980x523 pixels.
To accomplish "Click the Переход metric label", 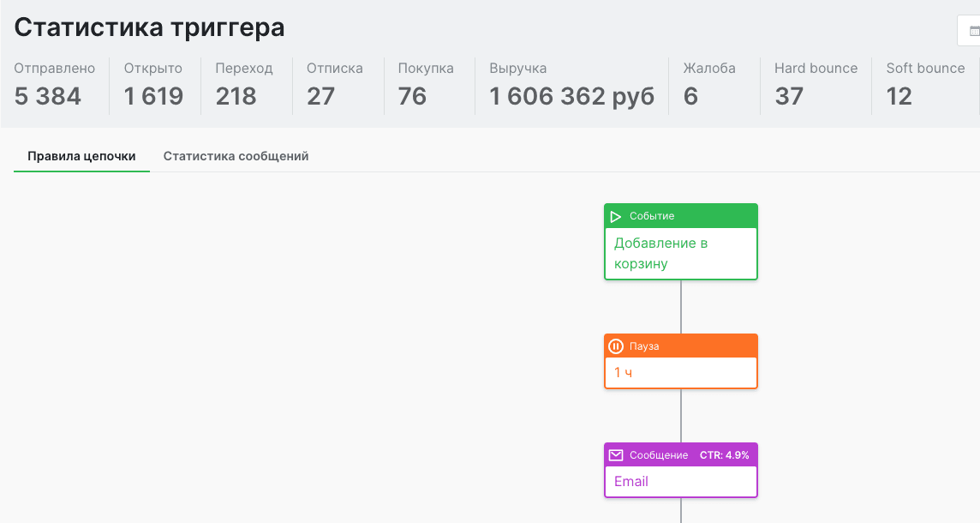I will point(244,69).
